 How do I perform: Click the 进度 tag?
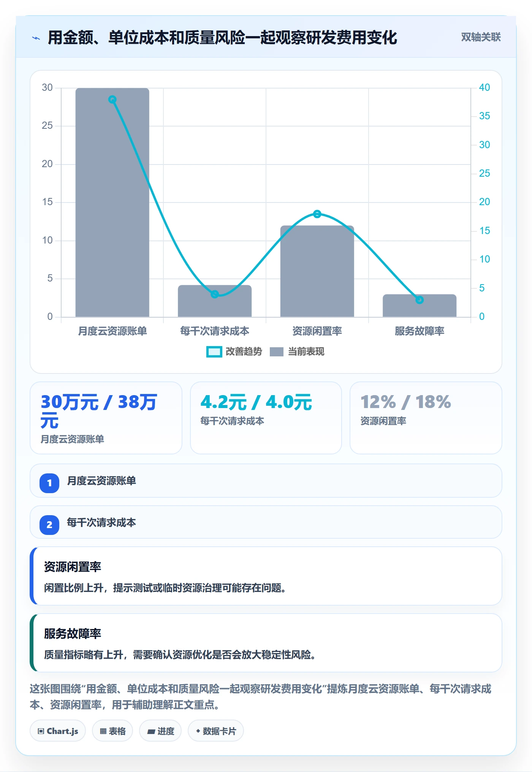coord(160,731)
